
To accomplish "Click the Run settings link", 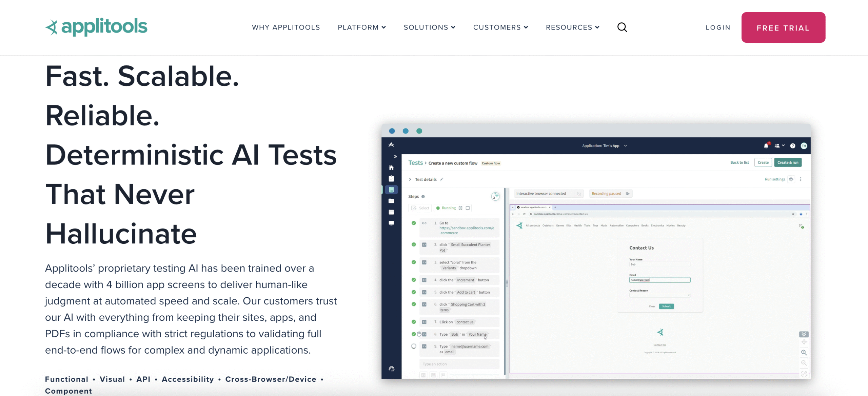I will (x=775, y=179).
